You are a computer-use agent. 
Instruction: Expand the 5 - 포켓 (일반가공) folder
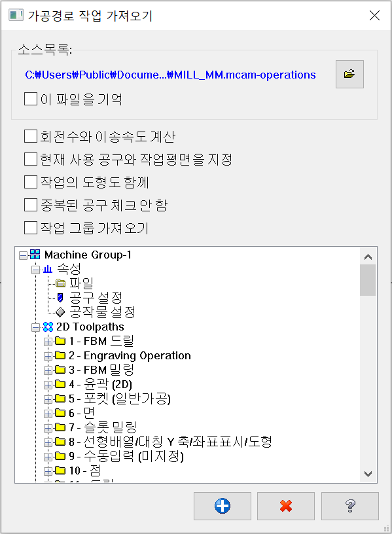click(48, 399)
